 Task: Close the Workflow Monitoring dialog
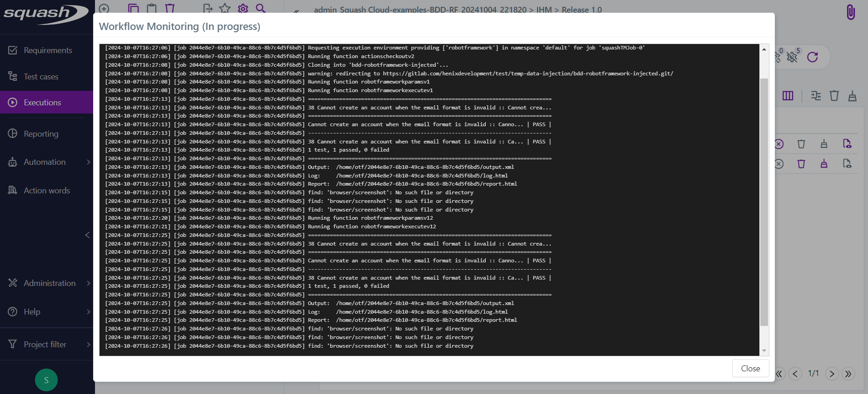[750, 368]
